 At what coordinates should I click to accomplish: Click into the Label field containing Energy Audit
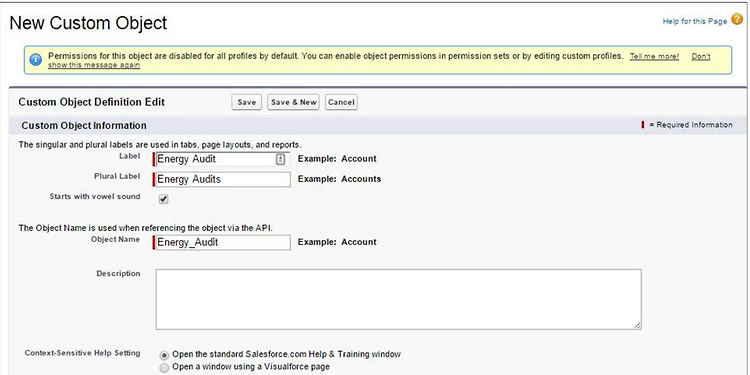pos(222,159)
